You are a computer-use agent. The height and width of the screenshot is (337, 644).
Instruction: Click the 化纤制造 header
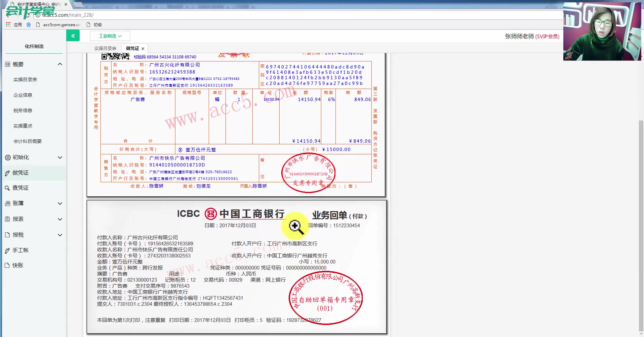pos(34,46)
